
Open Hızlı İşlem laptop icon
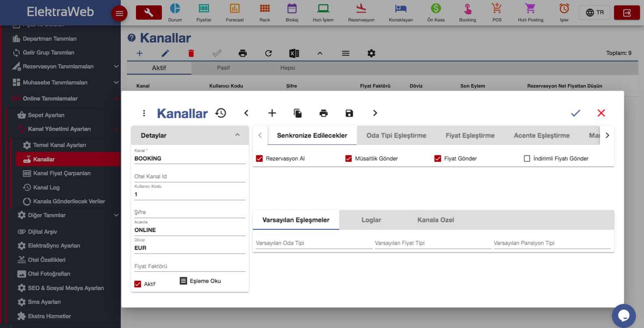[x=323, y=8]
